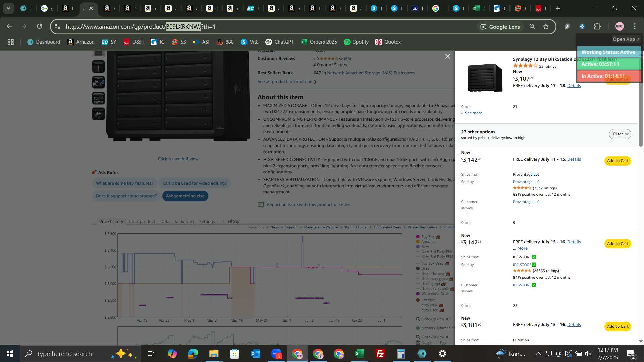Add the IPC-STORE $3,142.94 offer to cart
Image resolution: width=644 pixels, height=362 pixels.
pos(618,244)
